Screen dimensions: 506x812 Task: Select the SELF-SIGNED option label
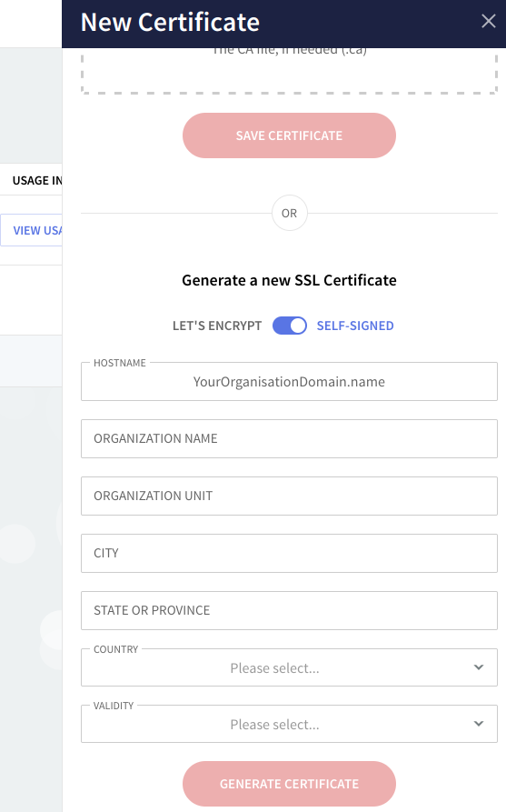pos(355,326)
